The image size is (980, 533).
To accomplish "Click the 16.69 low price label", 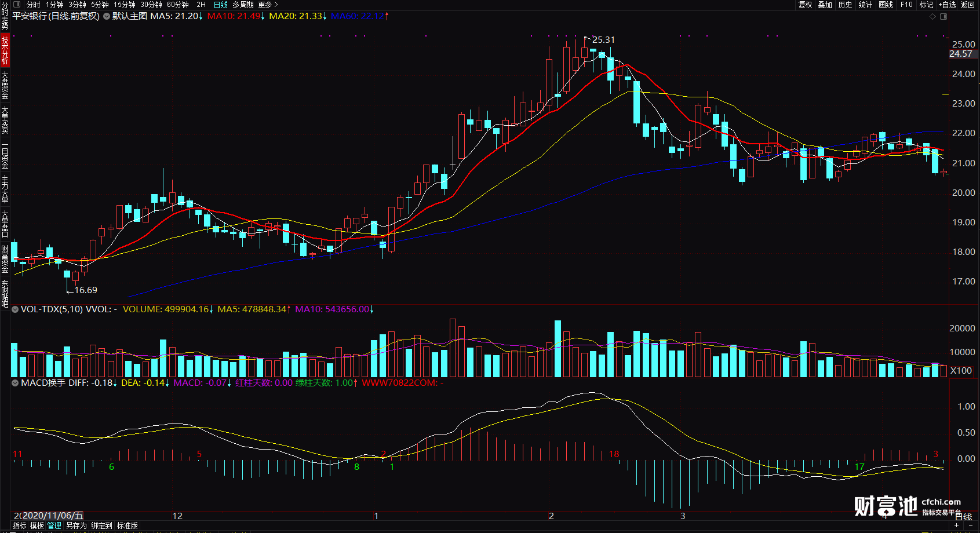I will (86, 290).
